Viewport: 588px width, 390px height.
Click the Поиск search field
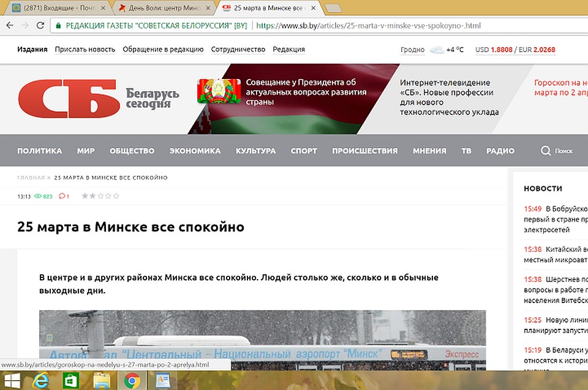[563, 151]
